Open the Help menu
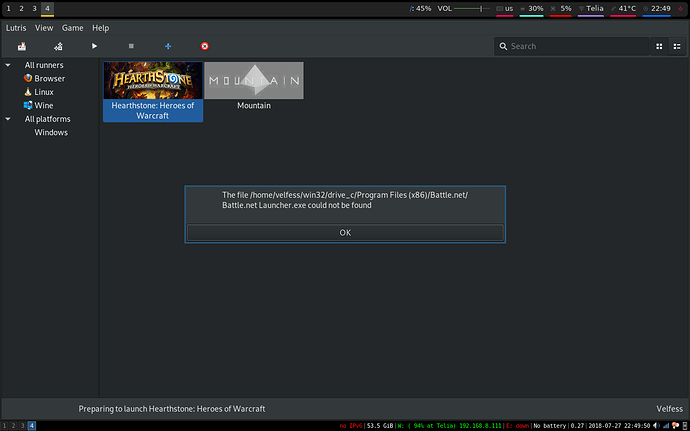The image size is (690, 431). click(x=100, y=28)
